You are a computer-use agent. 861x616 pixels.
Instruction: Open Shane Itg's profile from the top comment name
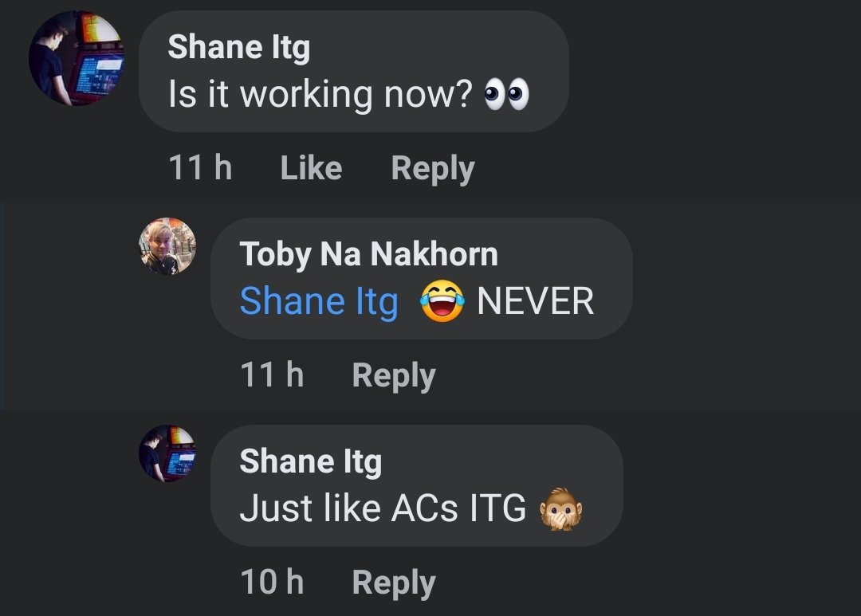point(238,48)
